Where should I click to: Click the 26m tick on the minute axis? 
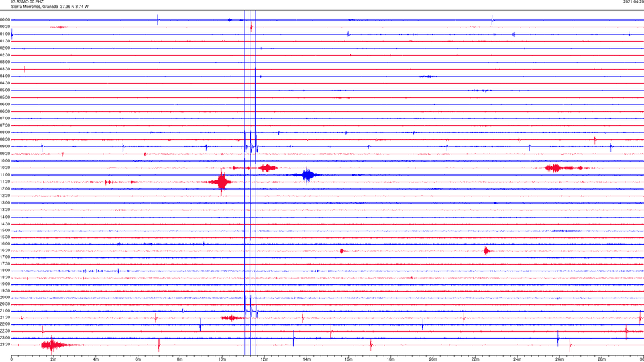pos(559,359)
